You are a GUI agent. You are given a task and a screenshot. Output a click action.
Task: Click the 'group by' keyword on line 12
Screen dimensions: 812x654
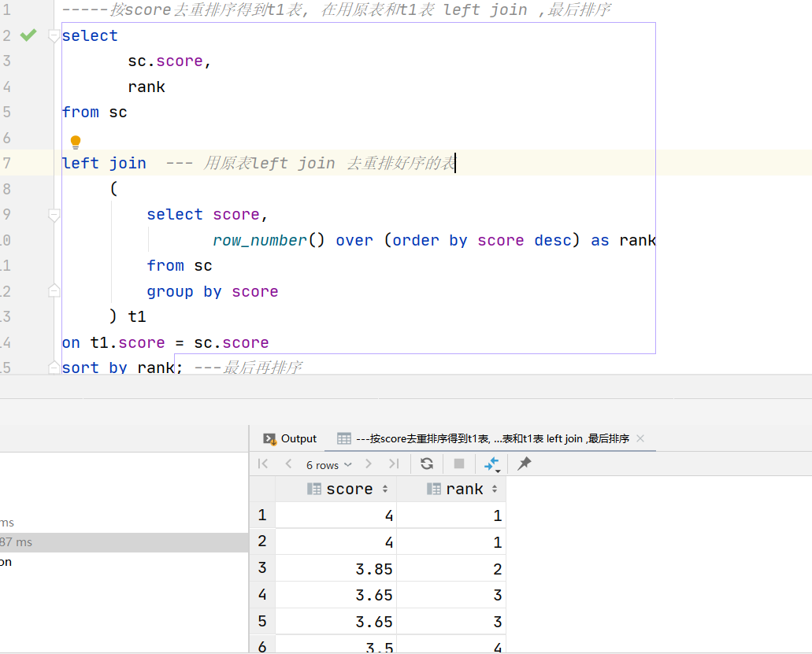184,291
